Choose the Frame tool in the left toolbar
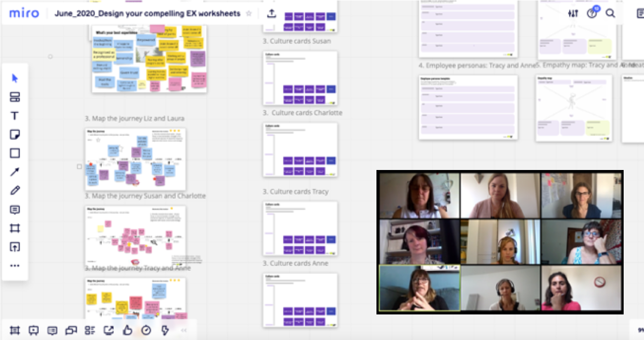The width and height of the screenshot is (644, 340). pyautogui.click(x=15, y=228)
